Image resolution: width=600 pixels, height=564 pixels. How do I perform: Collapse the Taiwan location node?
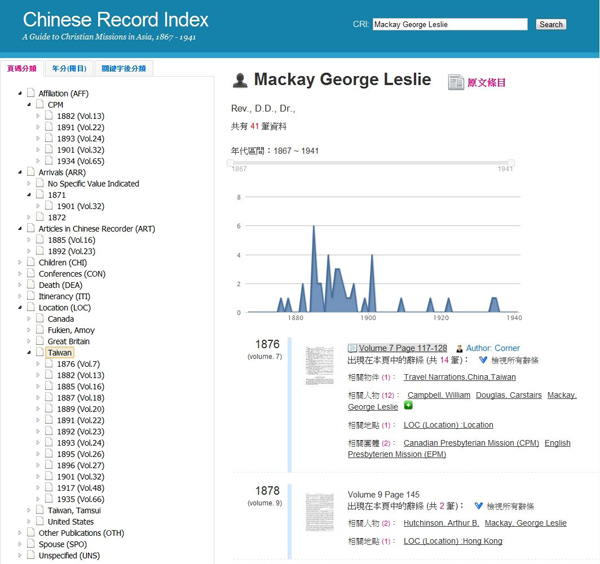click(x=29, y=353)
